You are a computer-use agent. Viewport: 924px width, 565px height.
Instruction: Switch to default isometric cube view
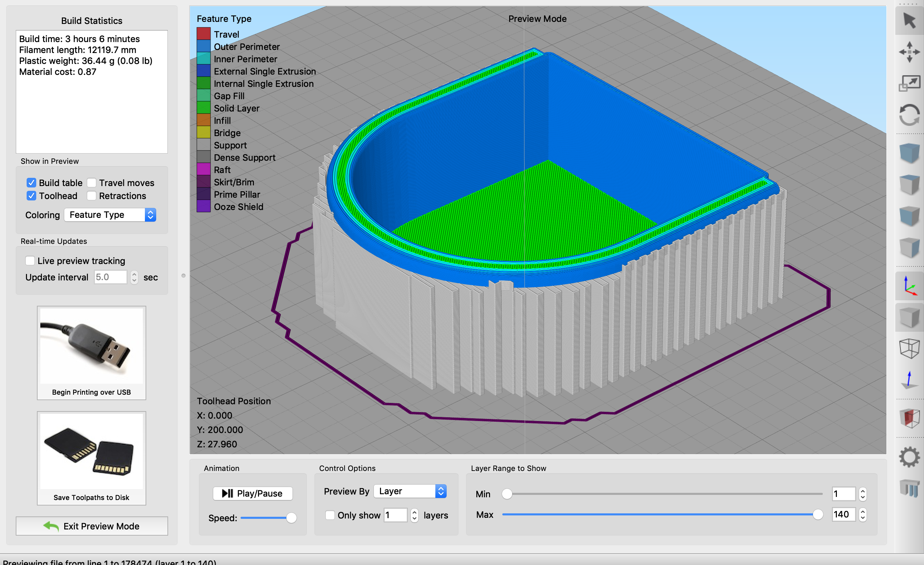coord(909,153)
